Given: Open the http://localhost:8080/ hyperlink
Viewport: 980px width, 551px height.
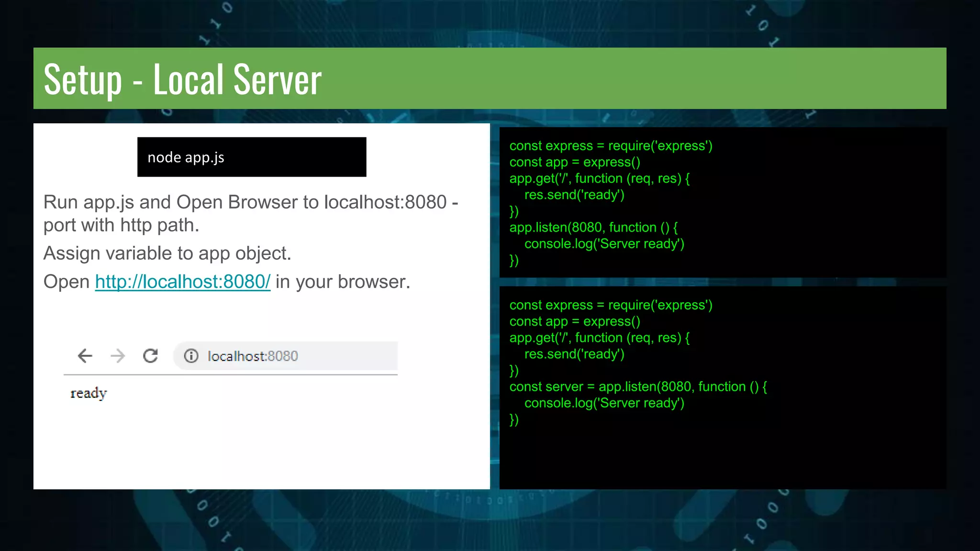Looking at the screenshot, I should [x=183, y=282].
